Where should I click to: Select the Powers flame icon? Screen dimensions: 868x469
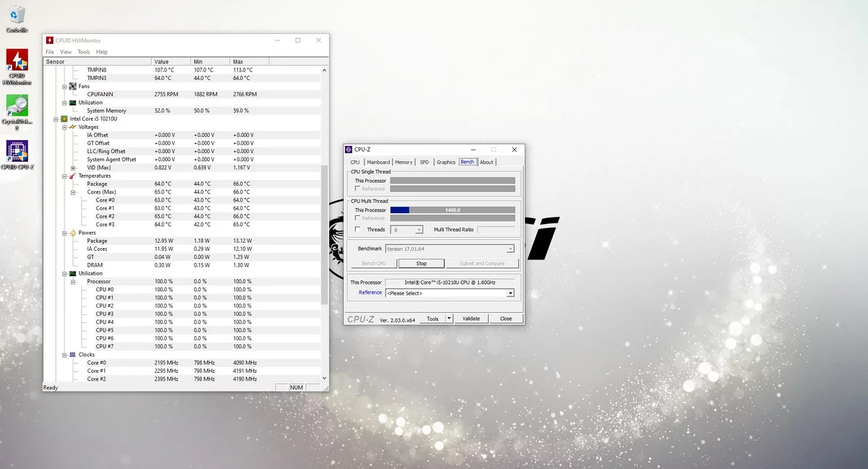(72, 233)
